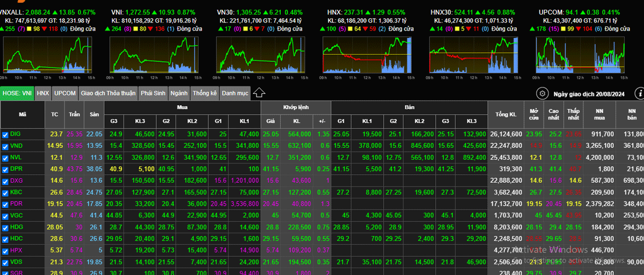Toggle the DXG checkbox
This screenshot has height=275, width=644.
(5, 181)
